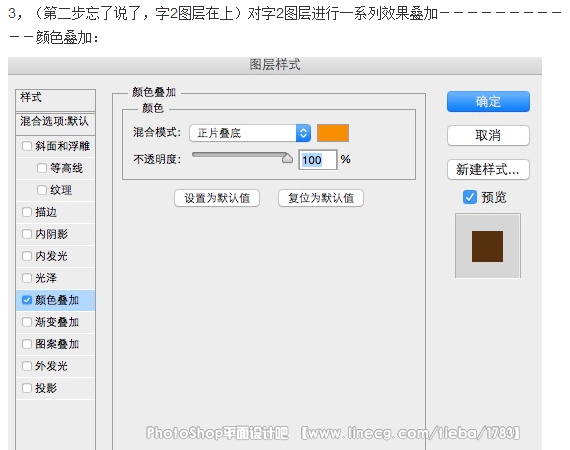
Task: Click the 确定 button
Action: click(x=488, y=101)
